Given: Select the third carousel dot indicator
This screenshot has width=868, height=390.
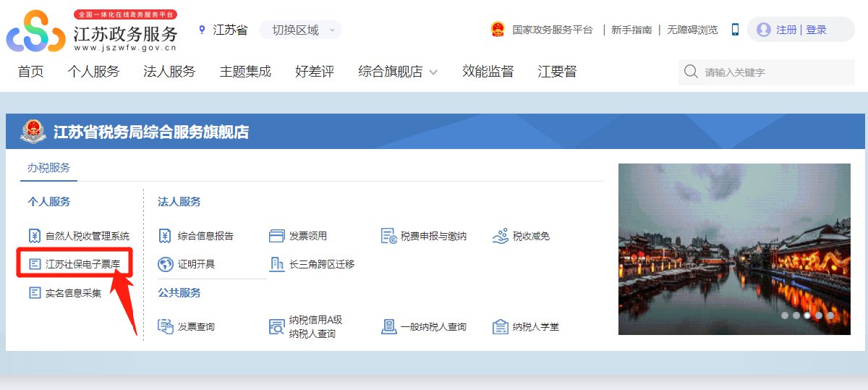Looking at the screenshot, I should click(807, 315).
